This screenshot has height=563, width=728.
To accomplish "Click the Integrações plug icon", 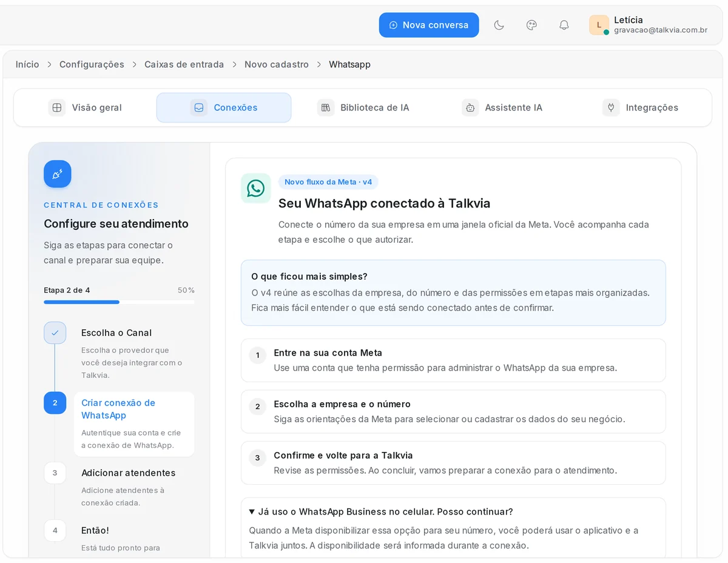I will [x=611, y=107].
